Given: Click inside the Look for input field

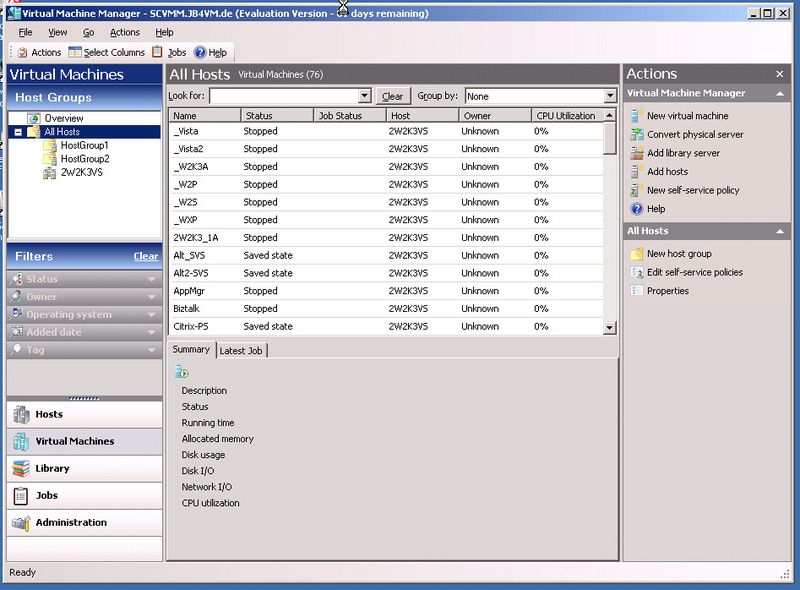Looking at the screenshot, I should coord(285,95).
